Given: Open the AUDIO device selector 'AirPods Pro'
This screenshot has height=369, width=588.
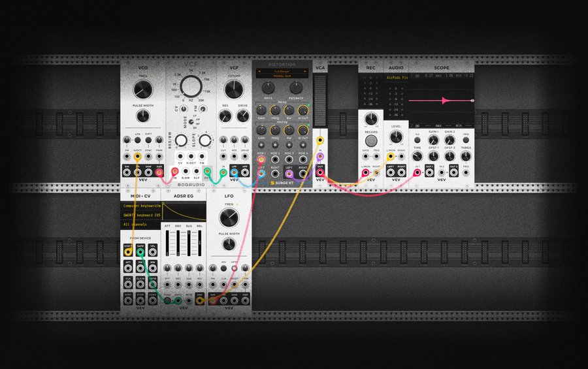Looking at the screenshot, I should click(x=397, y=78).
